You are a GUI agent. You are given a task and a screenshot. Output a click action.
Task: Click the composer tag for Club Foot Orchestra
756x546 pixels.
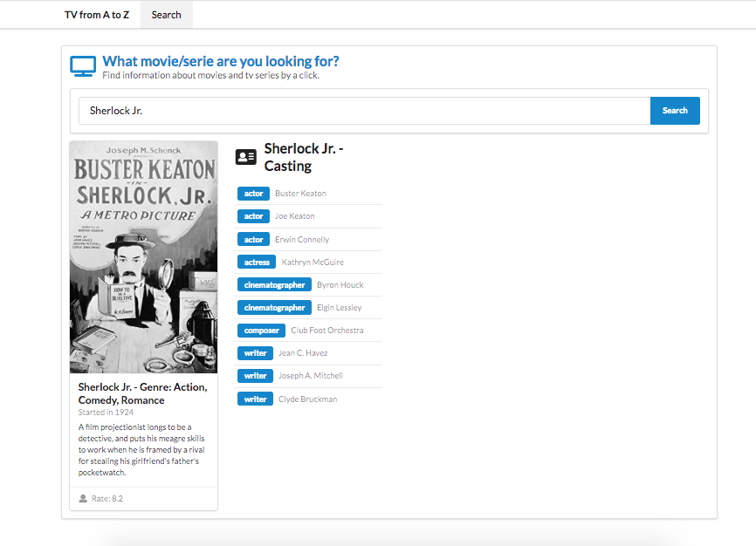point(261,331)
